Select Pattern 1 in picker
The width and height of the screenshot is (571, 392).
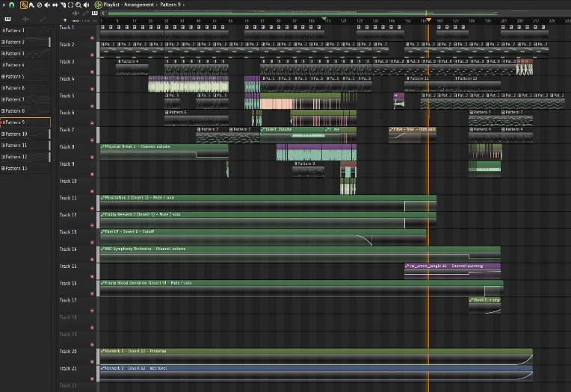[25, 31]
